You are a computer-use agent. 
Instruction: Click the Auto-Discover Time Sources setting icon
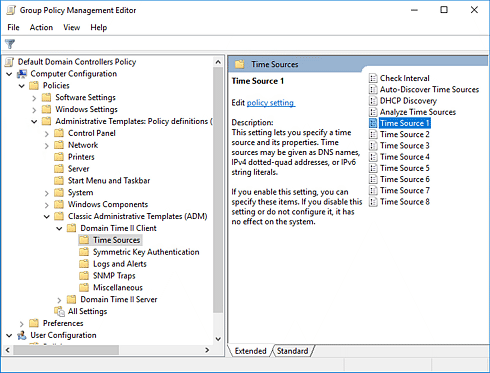(x=373, y=89)
